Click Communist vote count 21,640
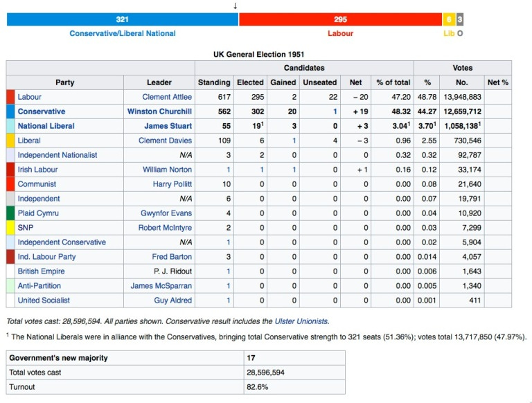This screenshot has width=532, height=403. [470, 184]
